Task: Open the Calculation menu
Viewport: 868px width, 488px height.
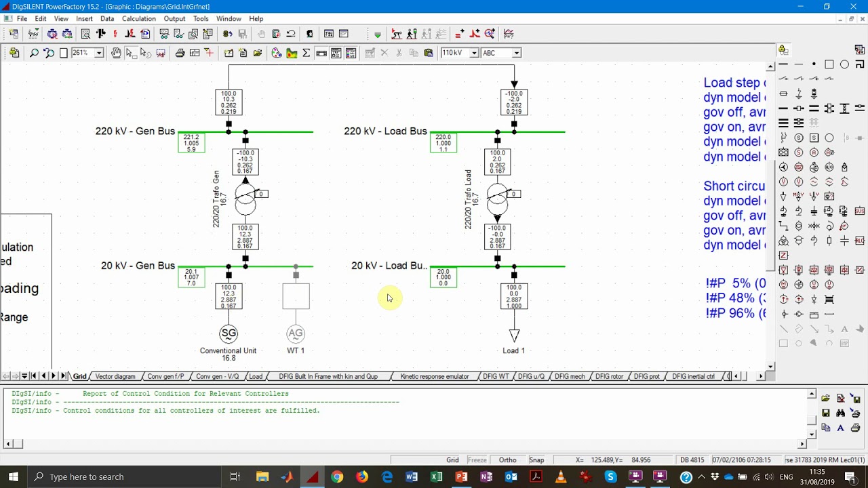Action: pos(138,18)
